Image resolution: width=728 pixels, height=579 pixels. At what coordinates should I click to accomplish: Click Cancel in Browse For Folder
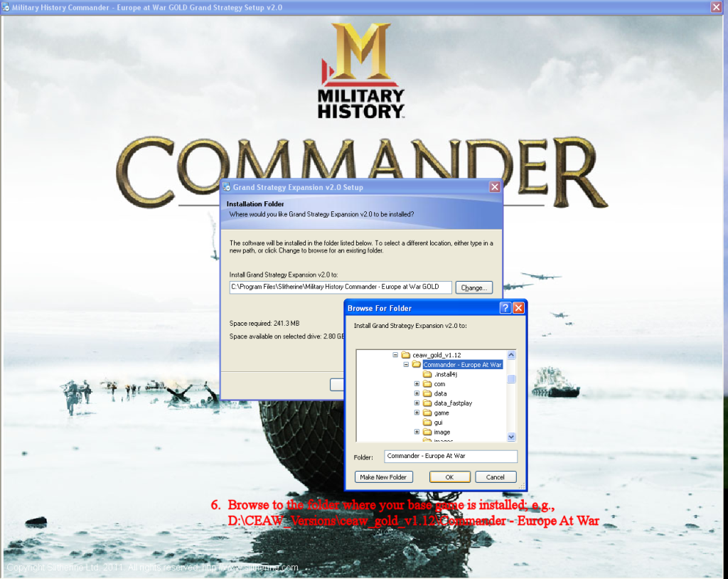495,477
